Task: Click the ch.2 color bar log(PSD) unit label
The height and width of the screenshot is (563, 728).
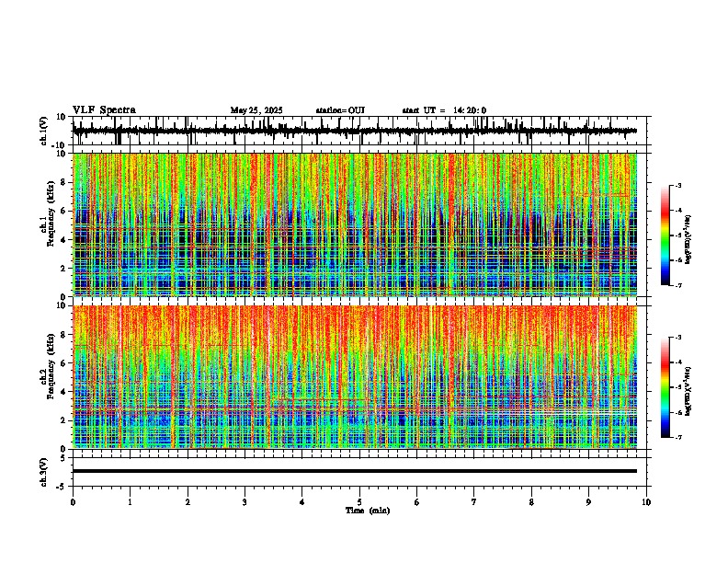Action: [688, 391]
